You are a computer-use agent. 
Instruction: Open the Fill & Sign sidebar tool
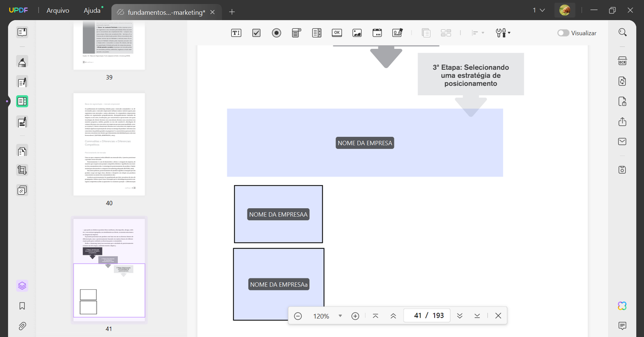click(x=22, y=122)
